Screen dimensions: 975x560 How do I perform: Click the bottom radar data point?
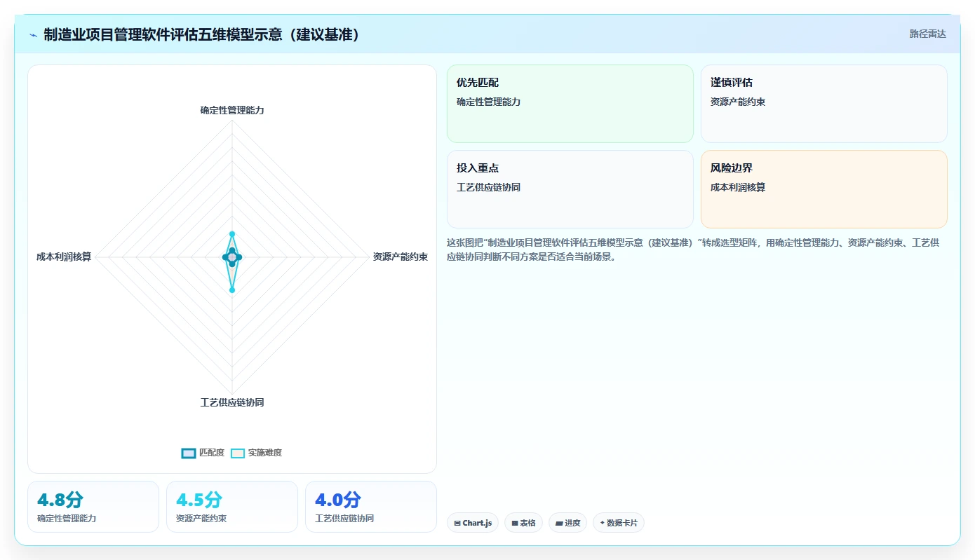(x=232, y=289)
